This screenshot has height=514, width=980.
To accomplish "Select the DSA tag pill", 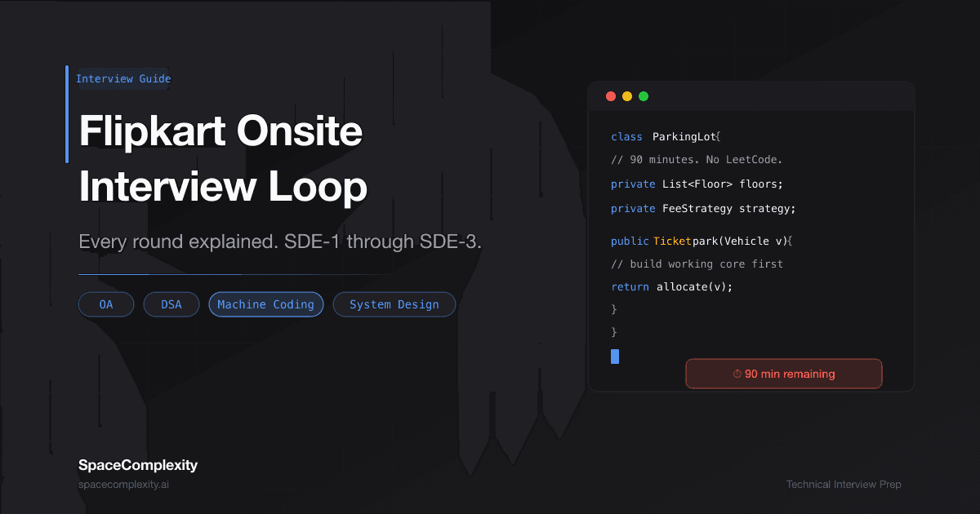I will [171, 304].
